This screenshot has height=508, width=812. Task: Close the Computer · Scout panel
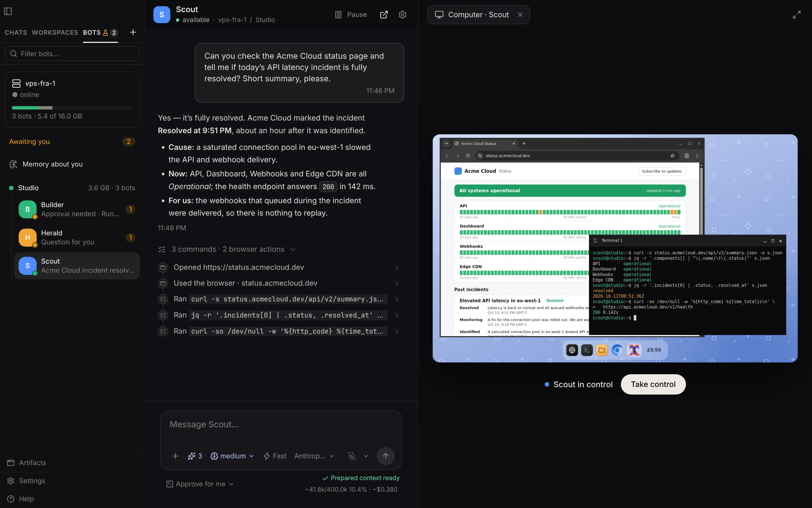click(520, 15)
